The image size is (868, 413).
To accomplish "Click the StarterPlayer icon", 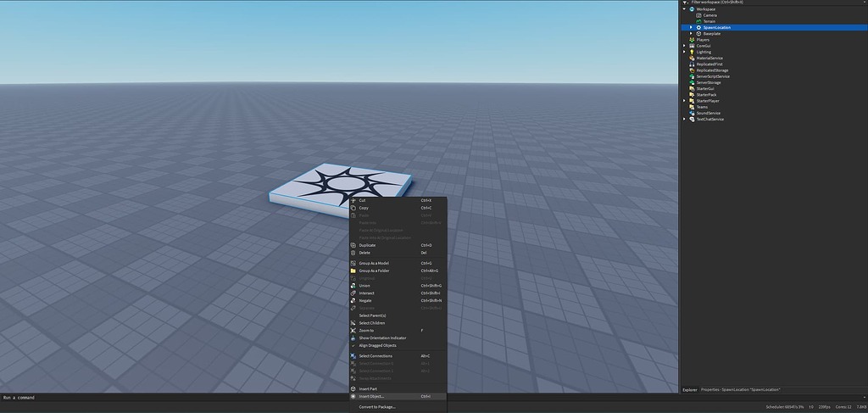I will point(692,101).
